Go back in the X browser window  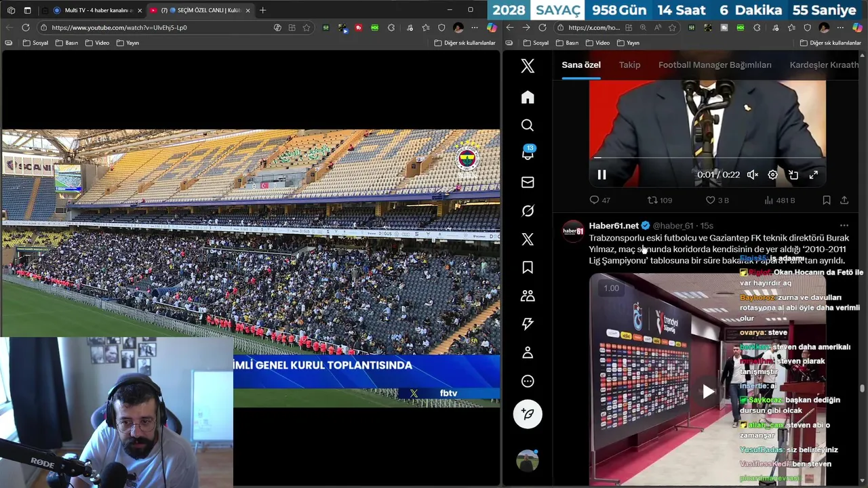click(510, 27)
